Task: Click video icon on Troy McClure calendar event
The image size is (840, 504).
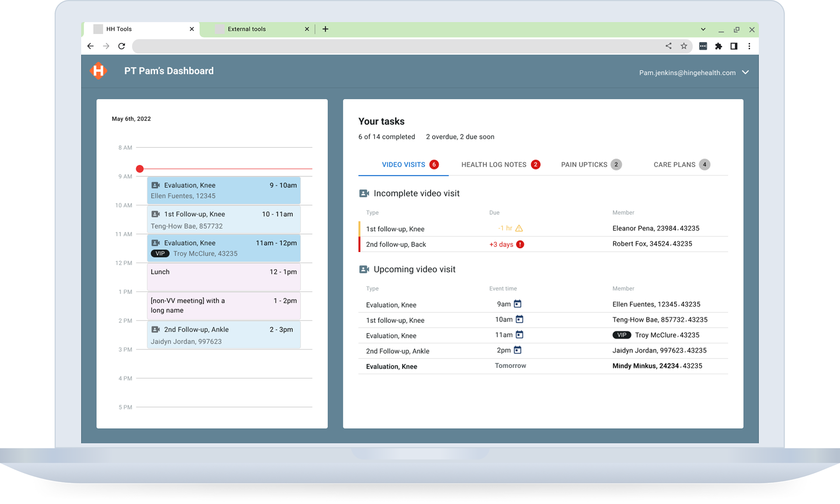Action: click(x=155, y=243)
